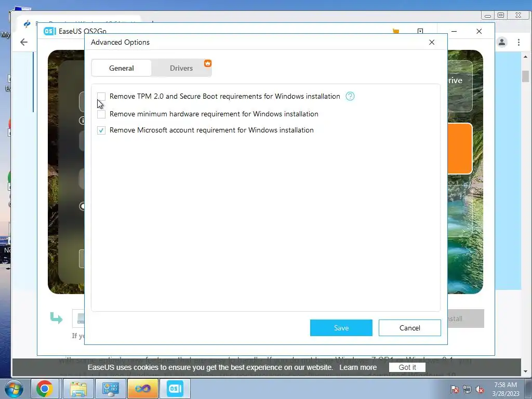Open the taskbar clock showing 7:58 AM
Image resolution: width=532 pixels, height=399 pixels.
coord(506,389)
